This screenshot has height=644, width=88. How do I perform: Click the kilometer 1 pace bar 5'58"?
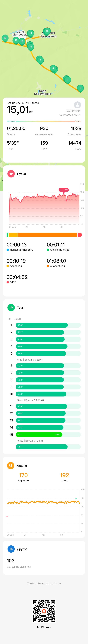(x=42, y=325)
